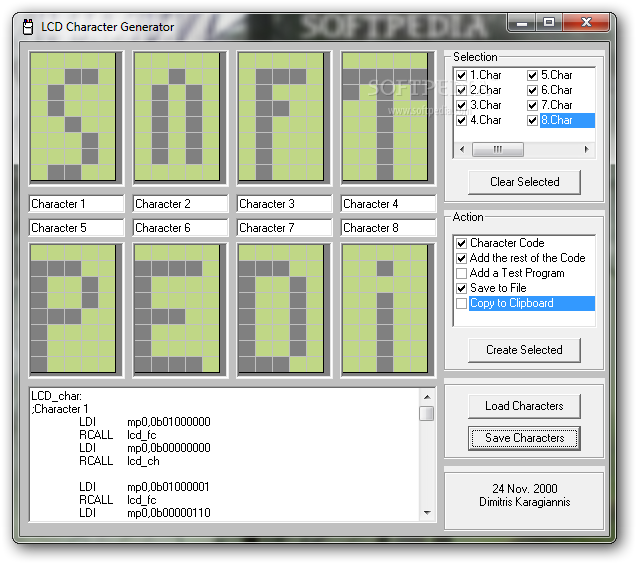Uncheck the Character Code action
Image resolution: width=637 pixels, height=564 pixels.
(461, 243)
